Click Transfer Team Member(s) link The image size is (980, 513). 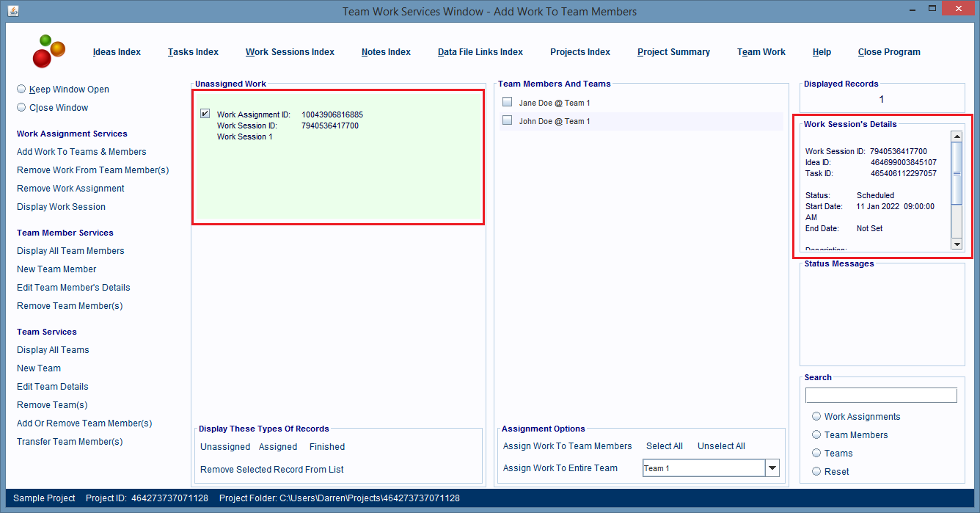click(70, 442)
